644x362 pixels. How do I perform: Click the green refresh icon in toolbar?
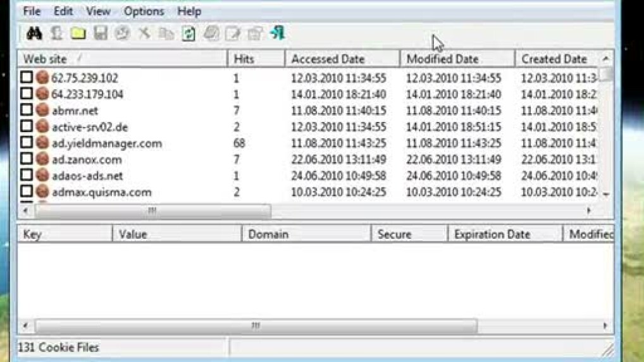click(189, 33)
